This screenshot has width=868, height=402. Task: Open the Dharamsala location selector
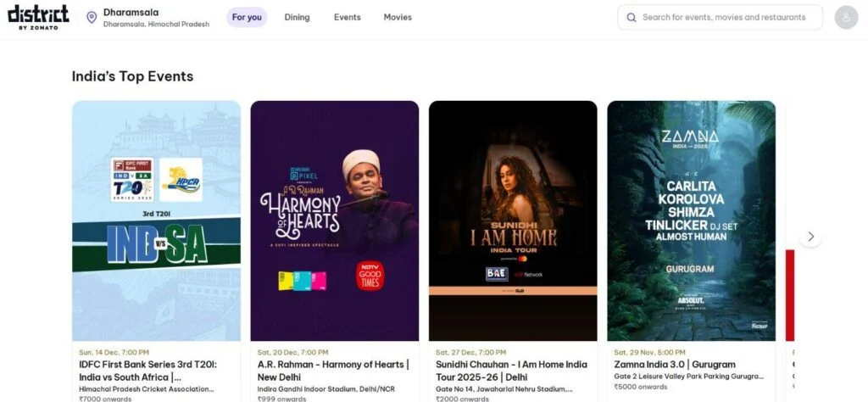(148, 17)
